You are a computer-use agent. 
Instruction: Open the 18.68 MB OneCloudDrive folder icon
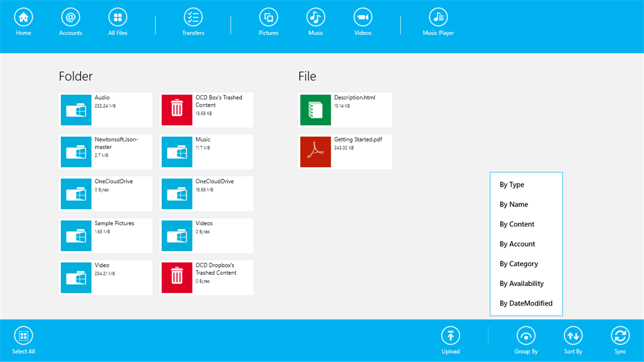[x=177, y=194]
